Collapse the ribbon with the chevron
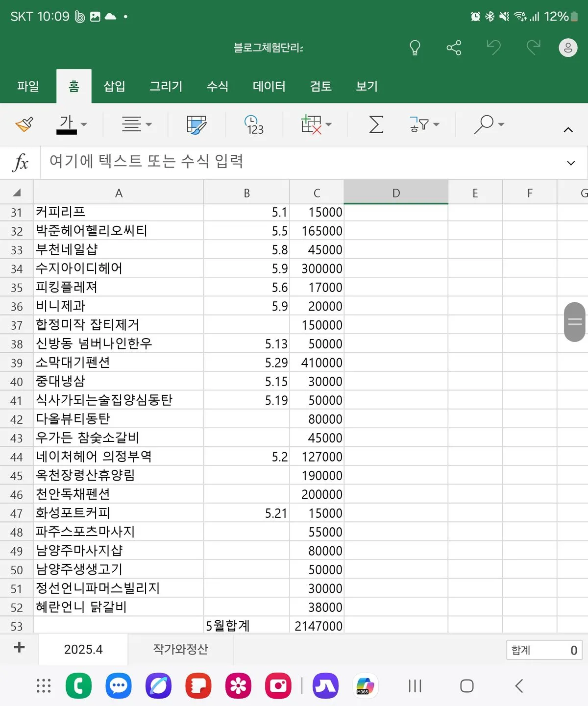Viewport: 588px width, 706px height. click(567, 129)
